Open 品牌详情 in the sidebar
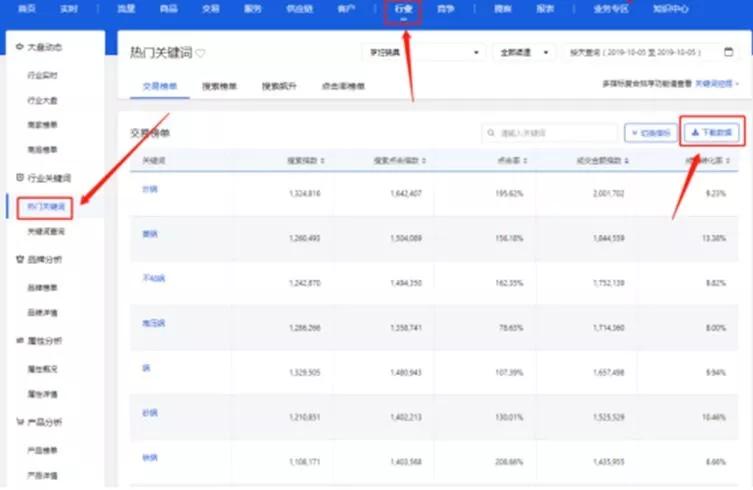Screen dimensions: 753x490 pyautogui.click(x=42, y=313)
